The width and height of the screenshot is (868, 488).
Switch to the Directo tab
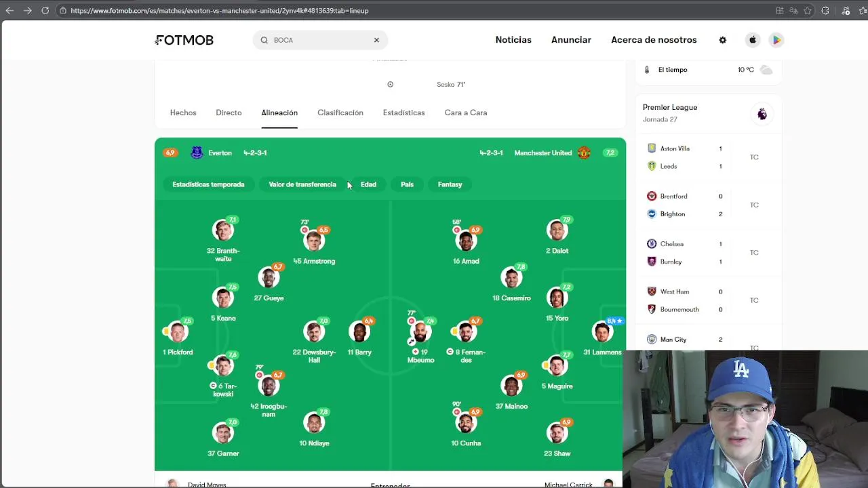click(229, 113)
